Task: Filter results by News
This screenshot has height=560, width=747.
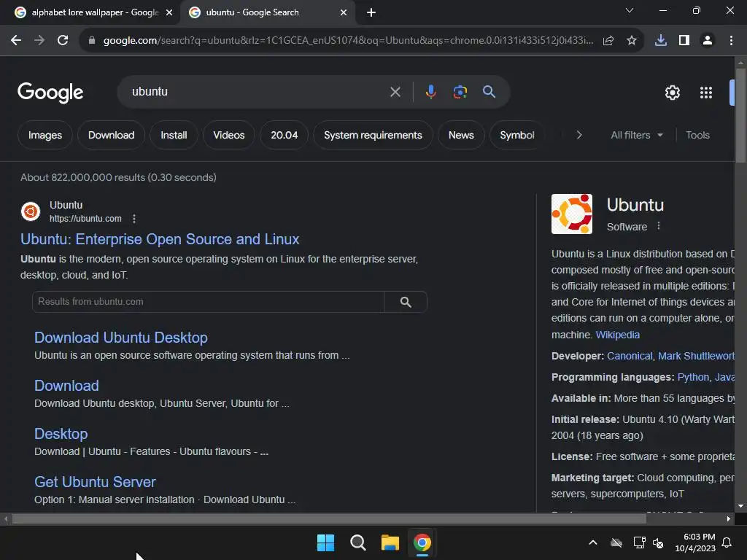Action: click(x=461, y=135)
